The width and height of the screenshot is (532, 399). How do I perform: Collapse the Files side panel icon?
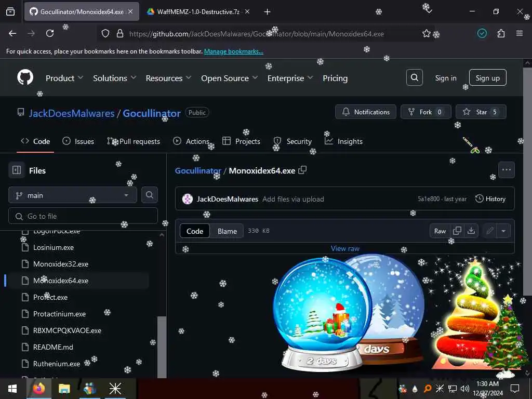17,170
